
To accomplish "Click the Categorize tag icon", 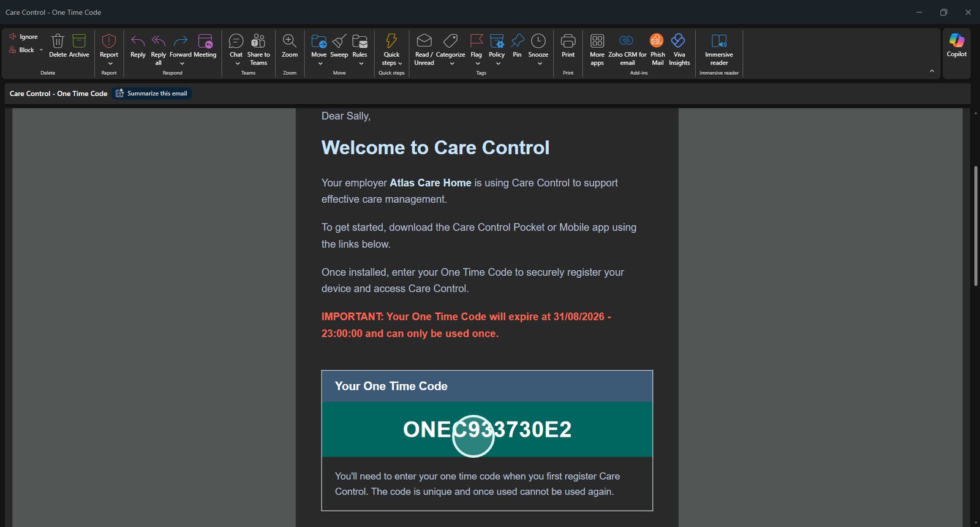I will coord(450,41).
